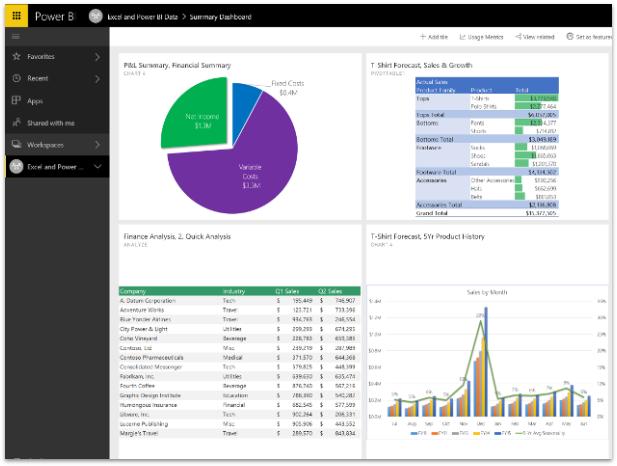Collapse the navigation pane hamburger icon
617x466 pixels.
coord(16,37)
